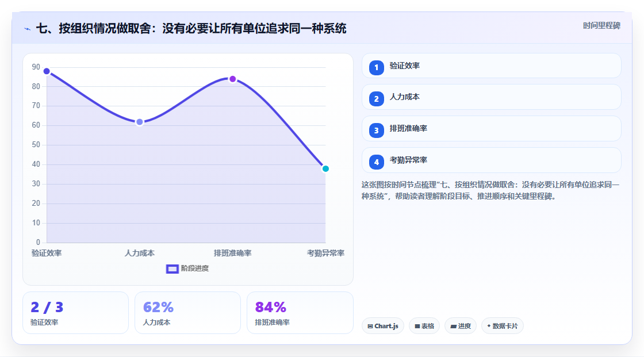The height and width of the screenshot is (357, 644).
Task: Click the 进度 tag
Action: coord(461,326)
